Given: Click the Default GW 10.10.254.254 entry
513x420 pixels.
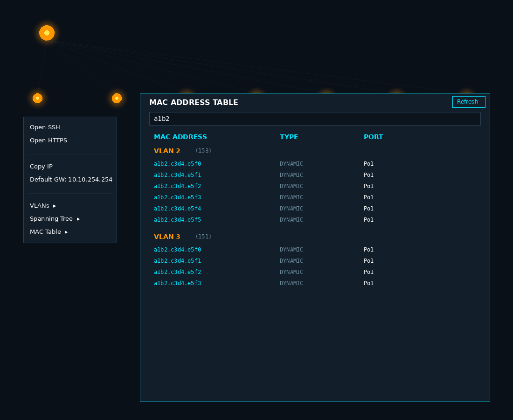Looking at the screenshot, I should [x=71, y=180].
